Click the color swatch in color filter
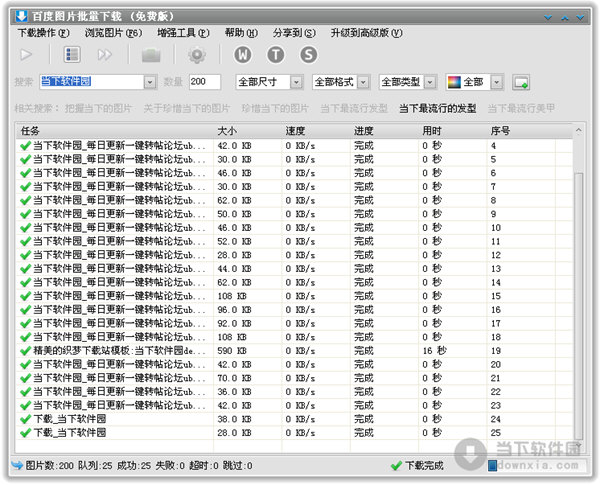The image size is (600, 485). (x=454, y=82)
